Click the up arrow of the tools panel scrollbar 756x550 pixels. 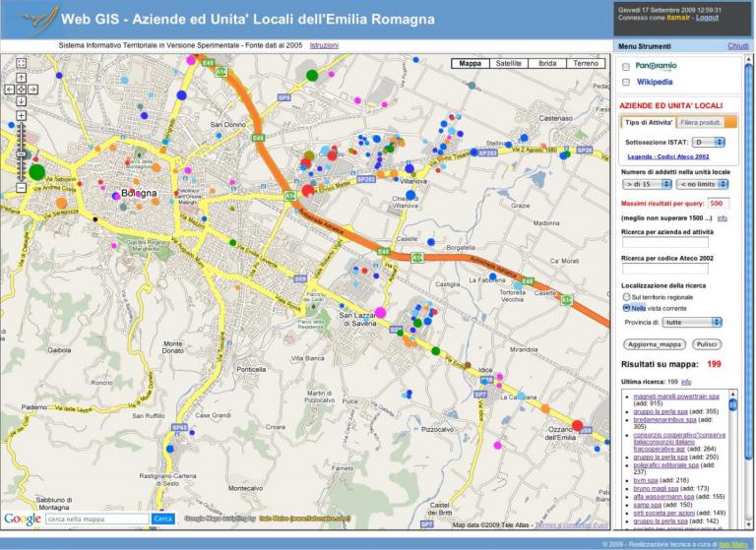(748, 60)
